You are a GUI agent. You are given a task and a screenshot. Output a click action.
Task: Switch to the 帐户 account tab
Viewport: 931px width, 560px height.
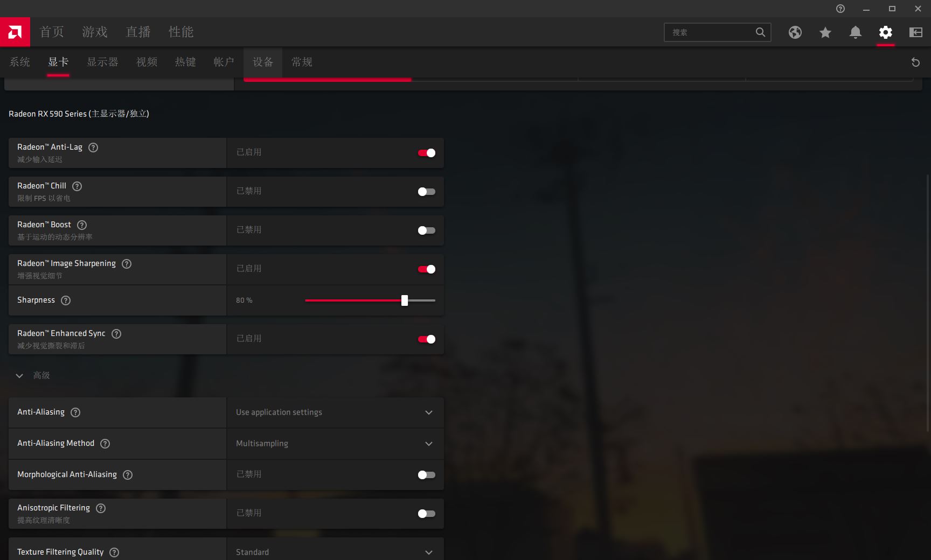224,62
